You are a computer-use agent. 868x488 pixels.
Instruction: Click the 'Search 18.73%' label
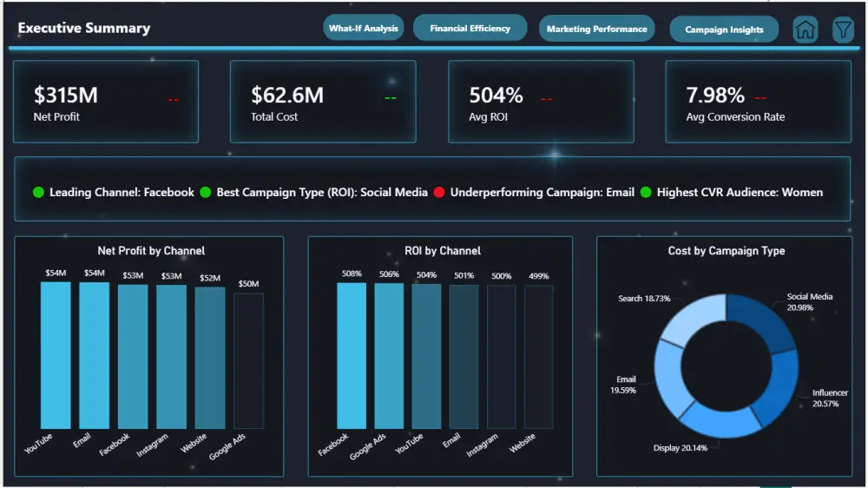coord(644,299)
